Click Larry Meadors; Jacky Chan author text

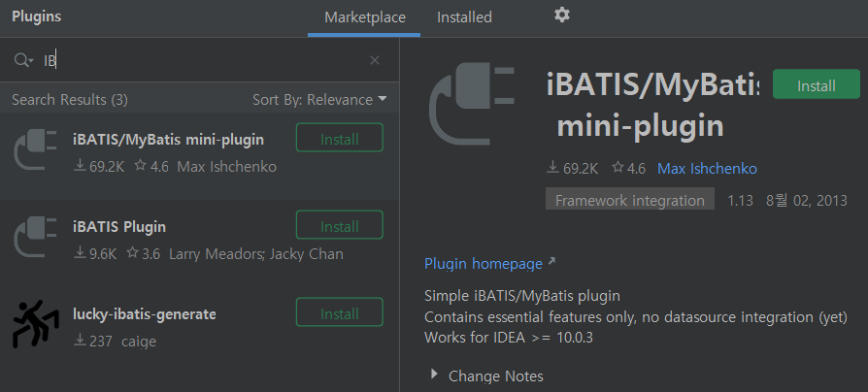pos(256,254)
